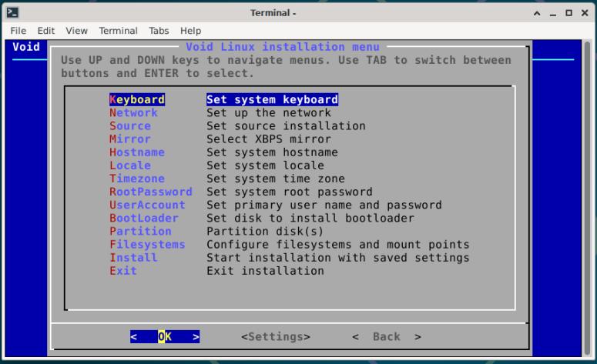Open the Terminal menu

tap(119, 31)
